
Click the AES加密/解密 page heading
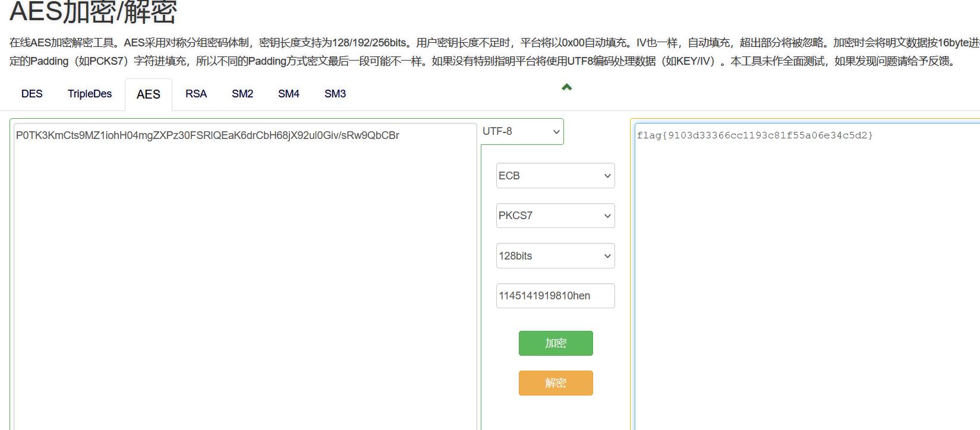[x=93, y=12]
